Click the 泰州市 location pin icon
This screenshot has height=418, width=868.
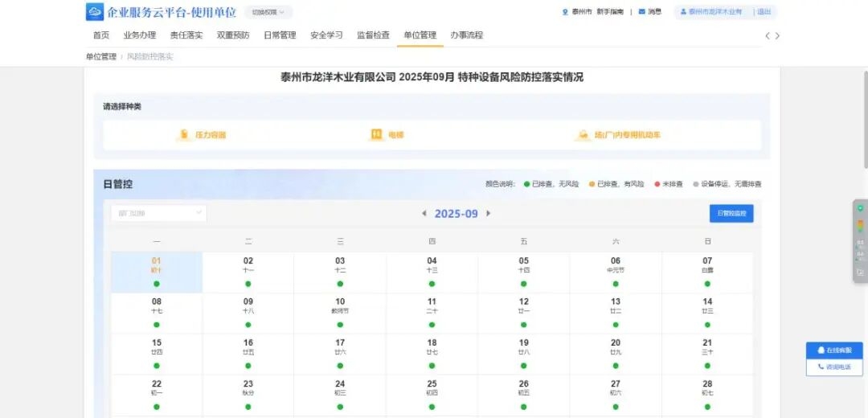coord(565,12)
